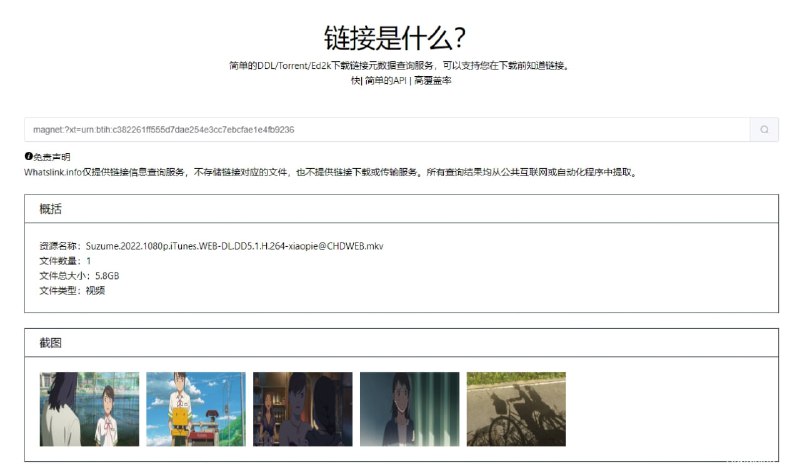800x475 pixels.
Task: Click the 文件总大小 5.8GB line
Action: (79, 275)
